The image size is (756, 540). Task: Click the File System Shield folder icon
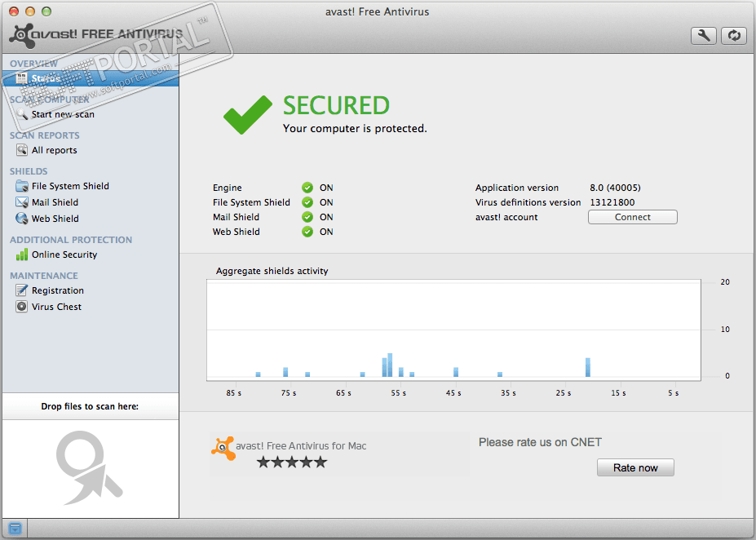point(22,186)
